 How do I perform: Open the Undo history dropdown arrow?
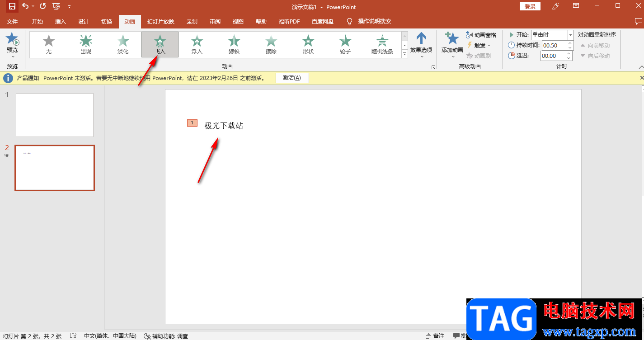(x=33, y=6)
